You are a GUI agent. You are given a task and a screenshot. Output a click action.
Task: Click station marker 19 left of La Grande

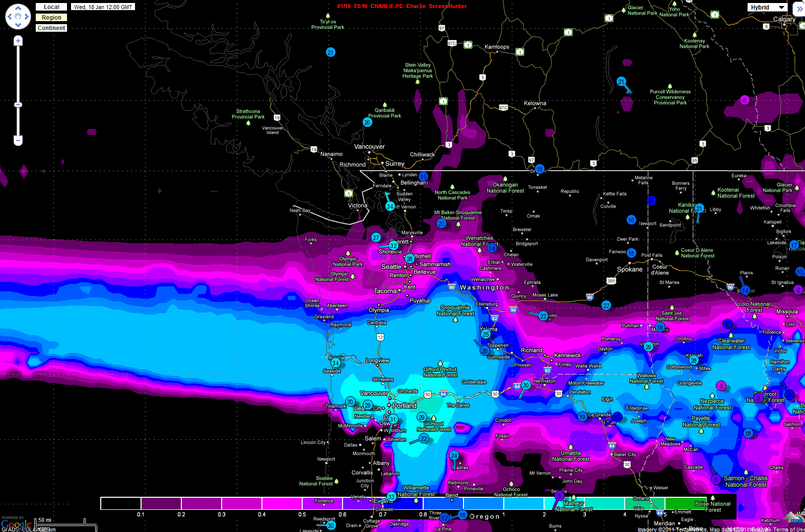tap(582, 417)
